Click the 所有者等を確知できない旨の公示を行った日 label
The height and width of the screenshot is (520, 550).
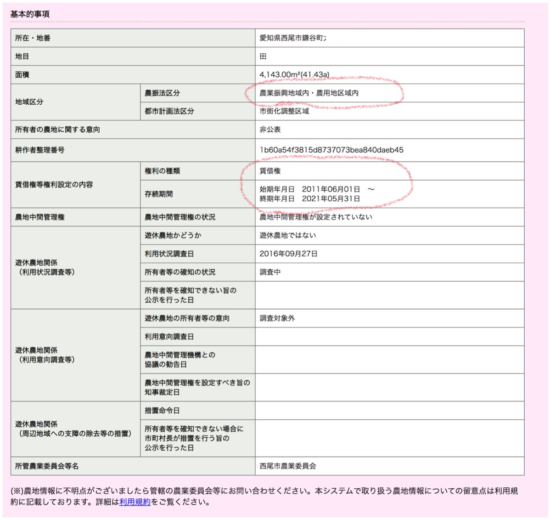pos(190,295)
